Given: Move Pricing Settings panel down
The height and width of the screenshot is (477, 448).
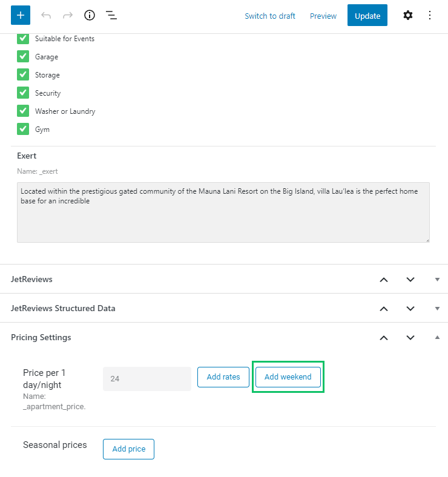Looking at the screenshot, I should coord(410,338).
